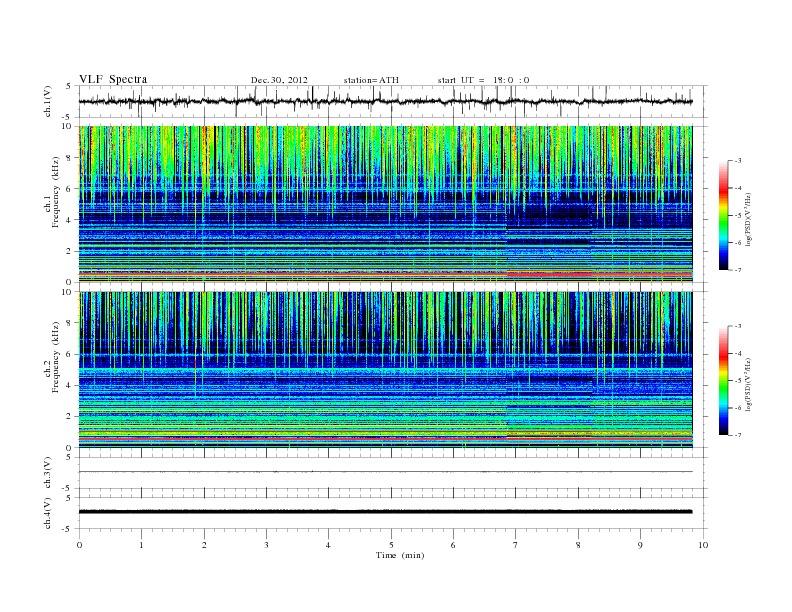This screenshot has width=792, height=612.
Task: Click the "ch.3(V)" axis label
Action: 48,473
